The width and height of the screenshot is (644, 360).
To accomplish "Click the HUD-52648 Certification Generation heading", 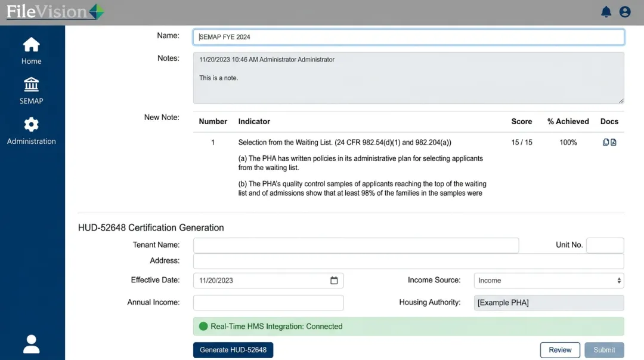I will pos(151,227).
